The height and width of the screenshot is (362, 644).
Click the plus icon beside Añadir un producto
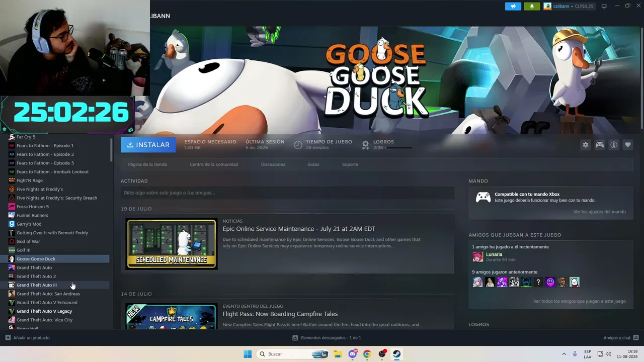(x=8, y=338)
